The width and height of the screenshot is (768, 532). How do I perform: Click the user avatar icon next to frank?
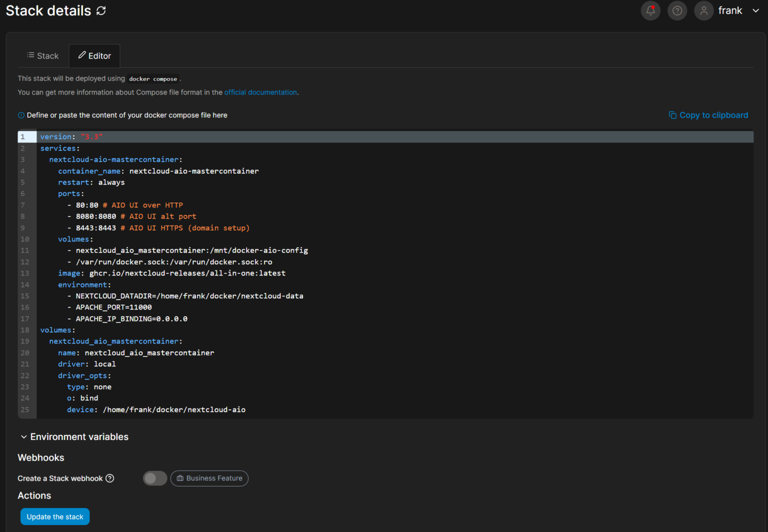point(703,10)
